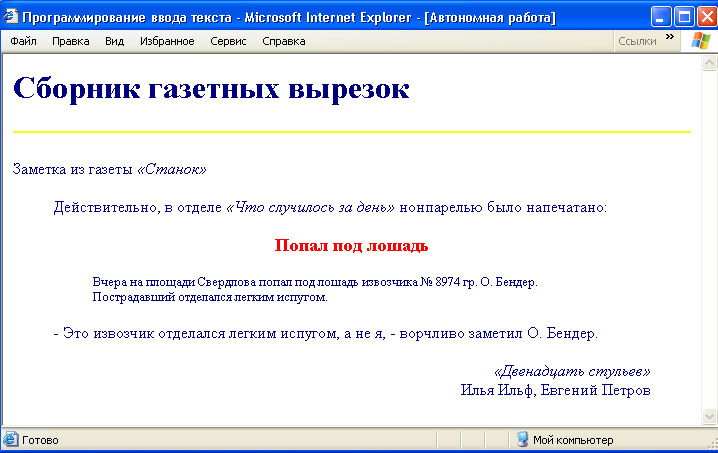Click the Мой компьютер zone icon

pyautogui.click(x=522, y=440)
